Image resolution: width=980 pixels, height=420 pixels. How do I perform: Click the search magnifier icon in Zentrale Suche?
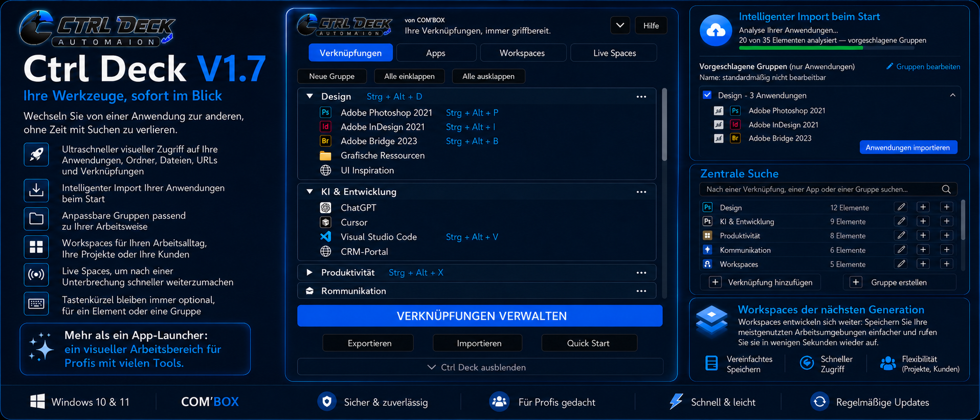point(946,189)
